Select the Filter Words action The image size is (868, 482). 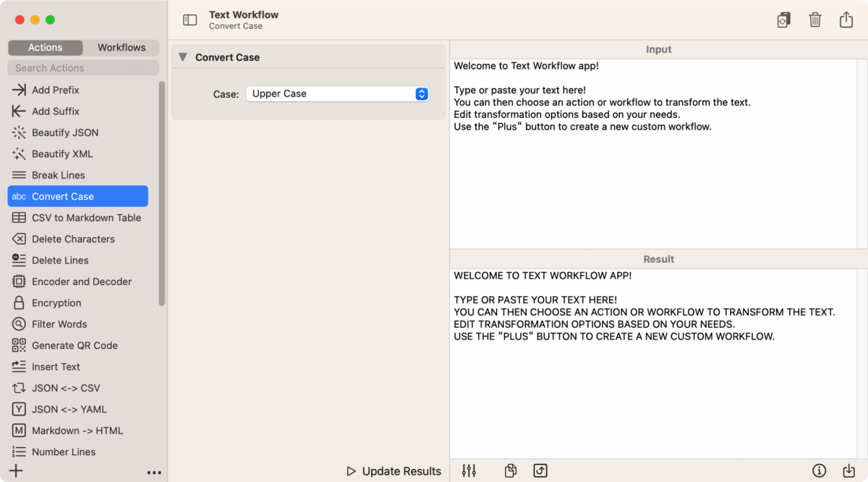pos(78,324)
